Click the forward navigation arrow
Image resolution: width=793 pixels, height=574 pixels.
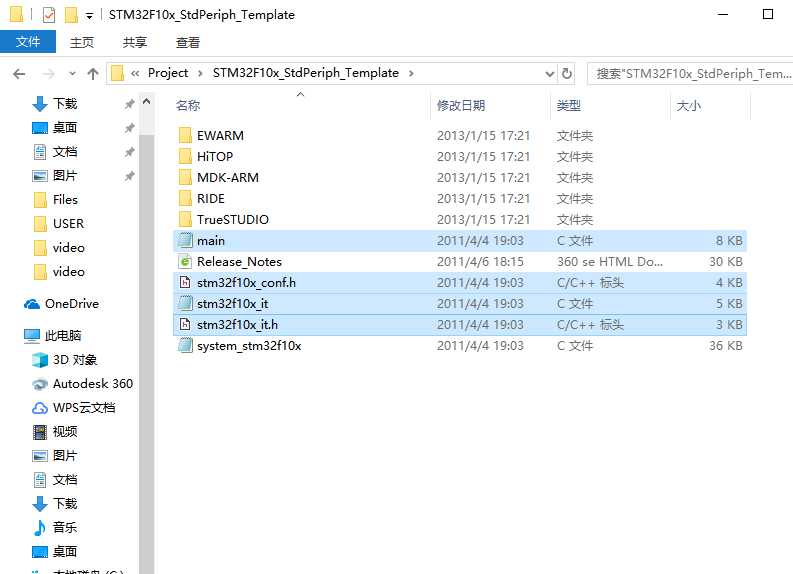click(49, 74)
